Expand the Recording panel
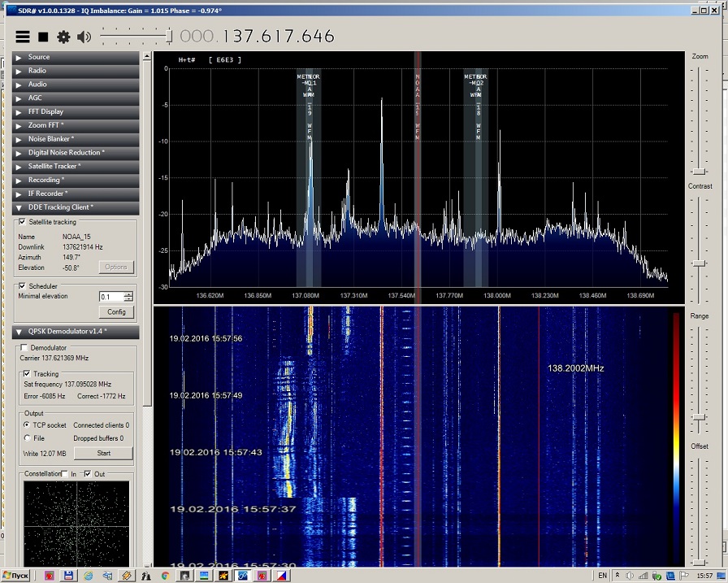The height and width of the screenshot is (583, 728). (x=76, y=180)
